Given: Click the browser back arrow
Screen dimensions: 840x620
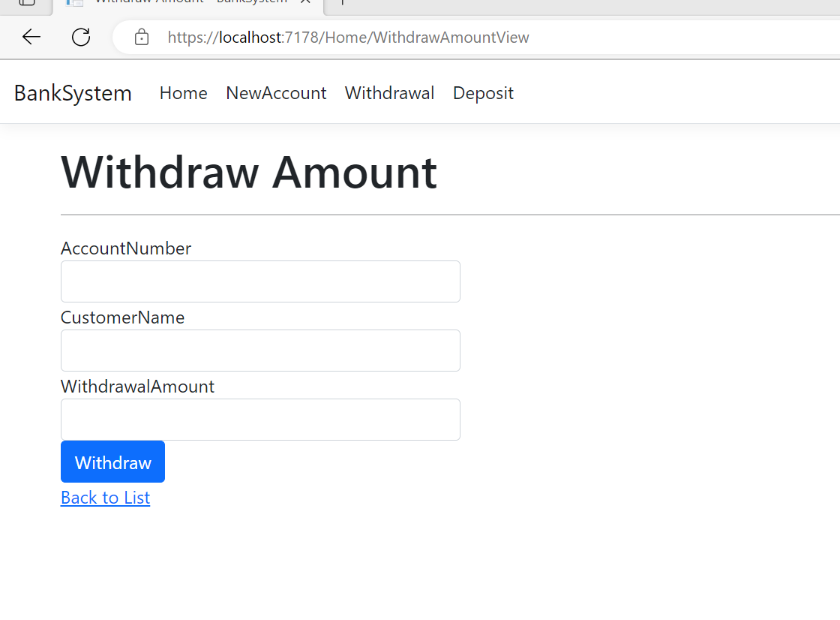Looking at the screenshot, I should click(30, 36).
